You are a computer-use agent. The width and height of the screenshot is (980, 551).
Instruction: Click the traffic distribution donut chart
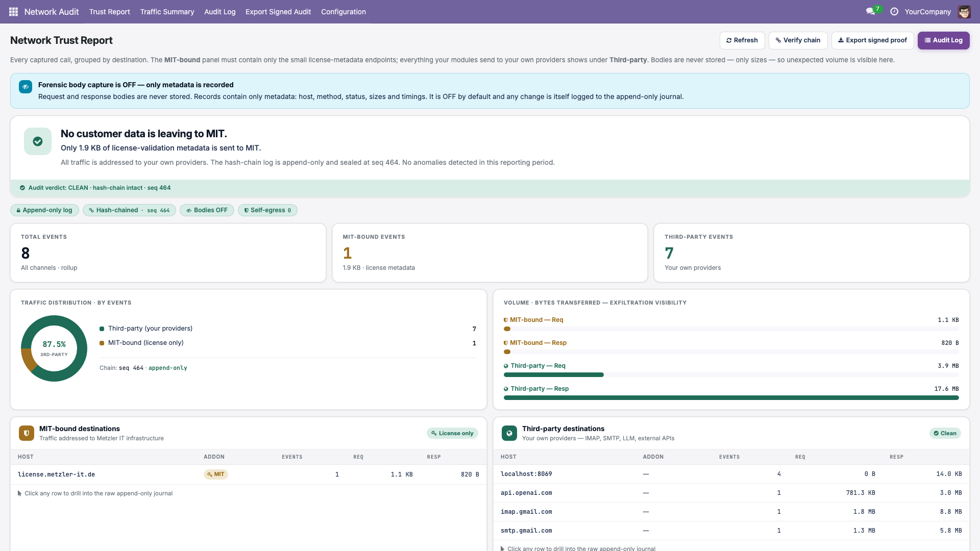(54, 348)
